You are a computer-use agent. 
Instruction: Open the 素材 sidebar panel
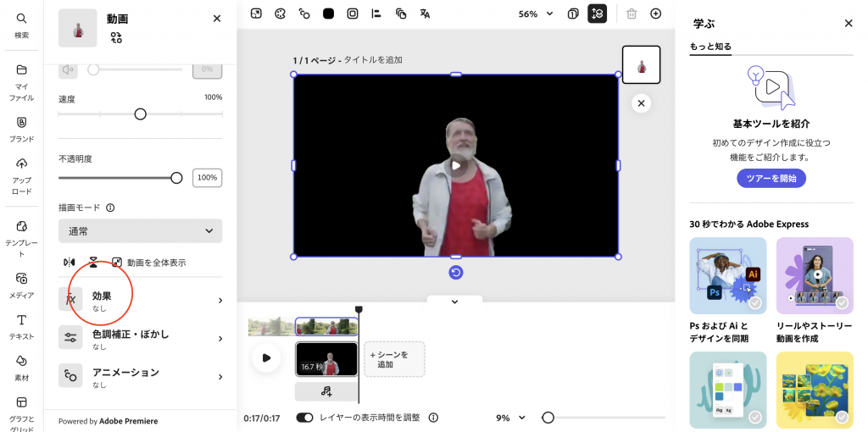(21, 368)
